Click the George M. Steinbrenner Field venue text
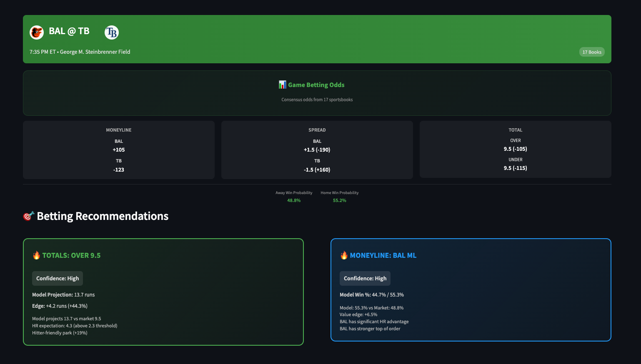 click(95, 52)
